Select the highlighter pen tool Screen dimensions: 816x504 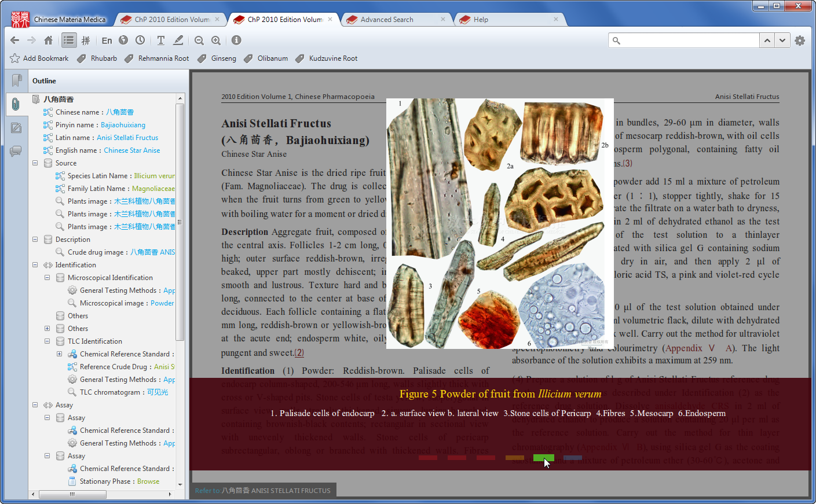click(x=178, y=40)
